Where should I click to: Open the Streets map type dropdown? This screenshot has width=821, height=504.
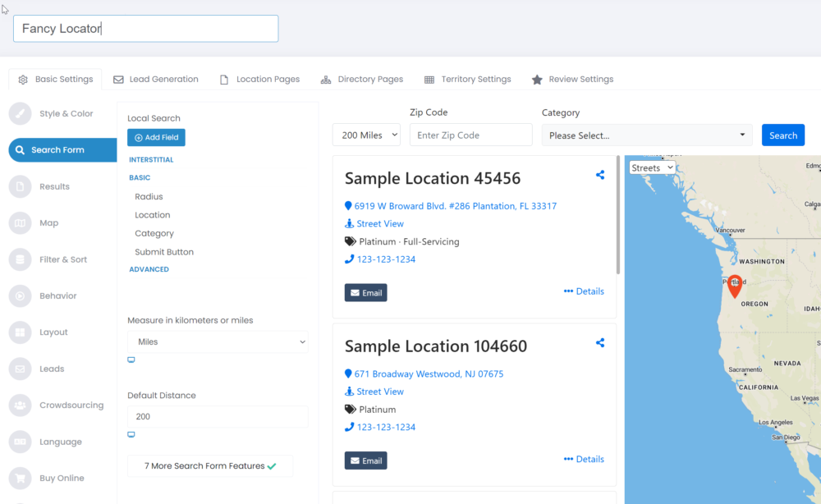[x=652, y=167]
